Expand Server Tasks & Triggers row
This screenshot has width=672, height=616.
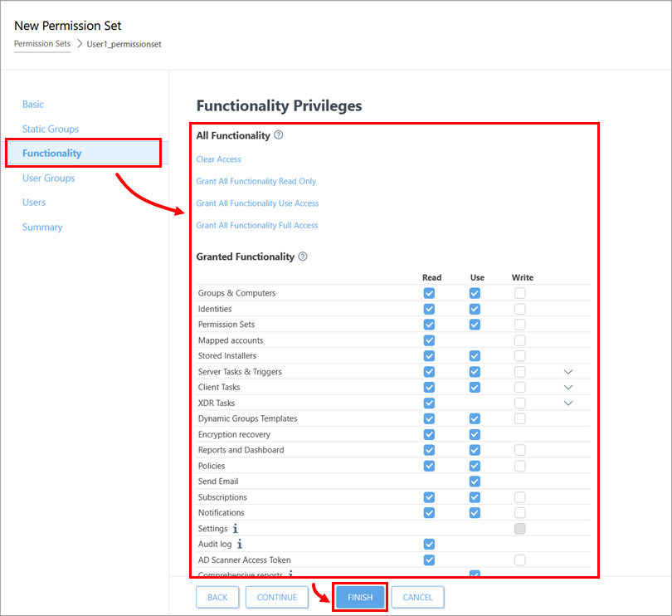pos(568,372)
